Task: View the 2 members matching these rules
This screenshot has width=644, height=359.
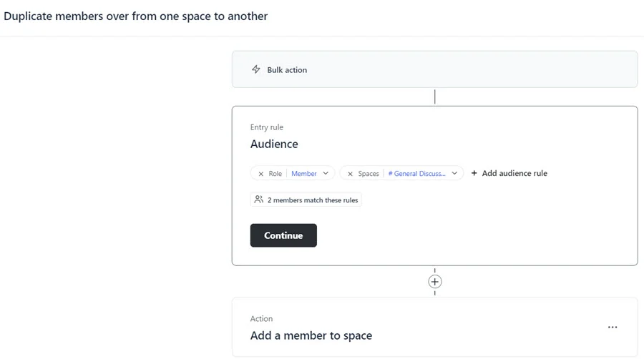Action: 313,200
